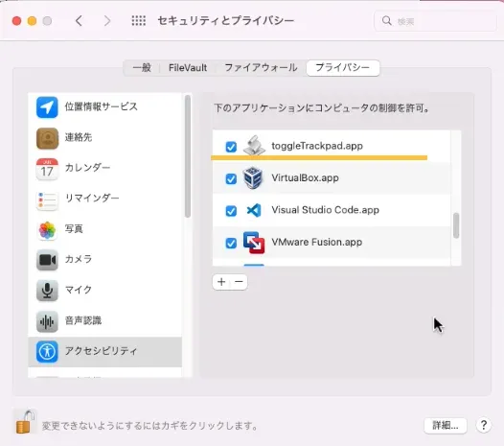Click the VMware Fusion app icon
The height and width of the screenshot is (446, 504).
click(254, 243)
